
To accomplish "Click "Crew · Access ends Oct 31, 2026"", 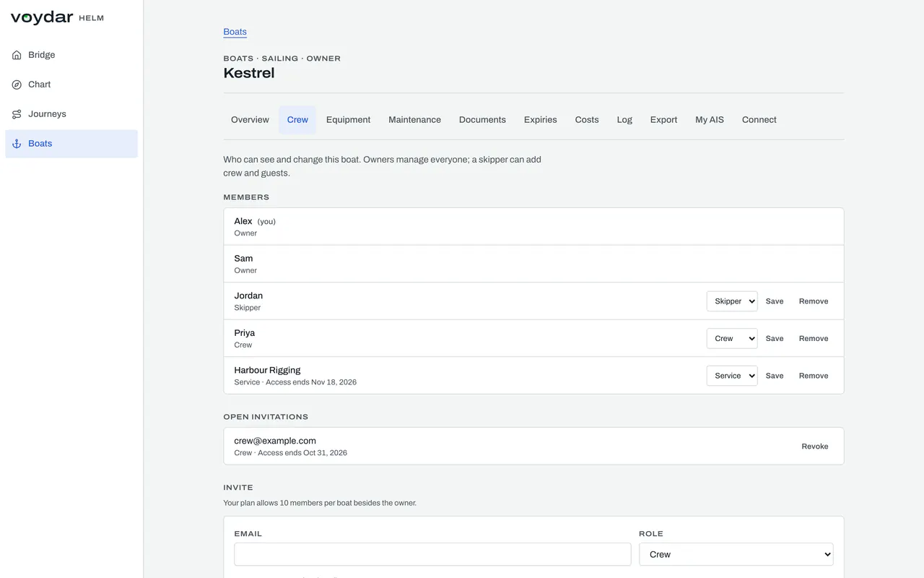I will [x=291, y=453].
